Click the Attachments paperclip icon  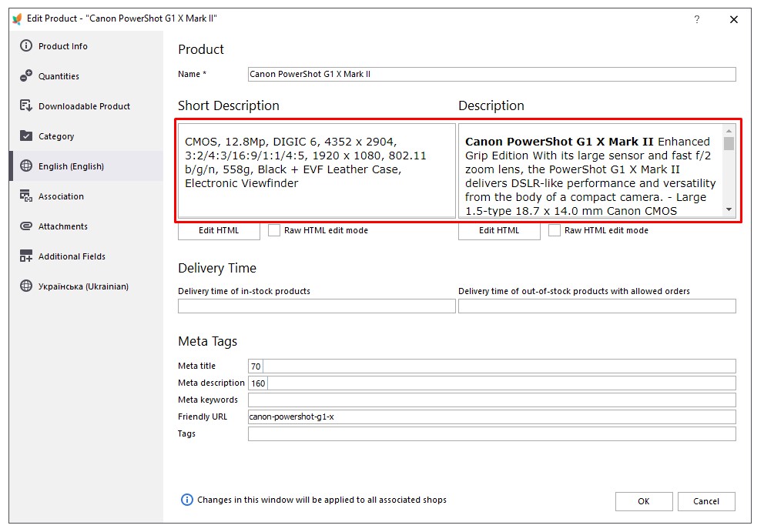point(26,226)
